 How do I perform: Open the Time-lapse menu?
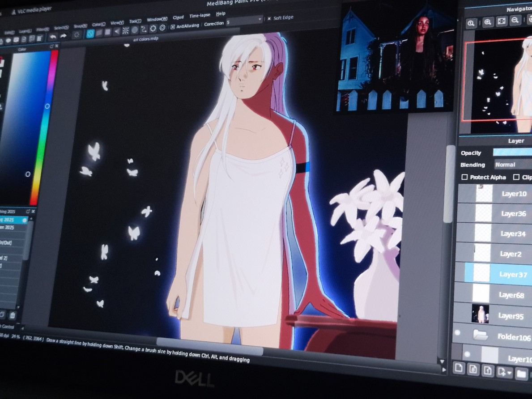pos(200,16)
